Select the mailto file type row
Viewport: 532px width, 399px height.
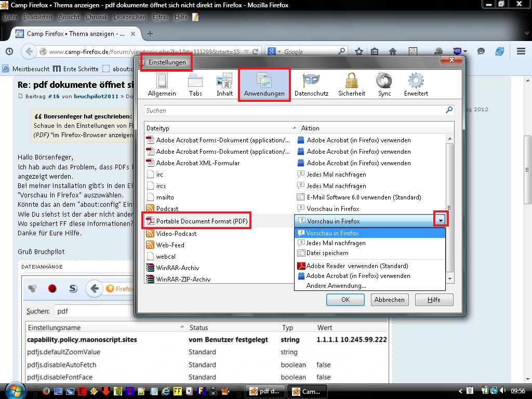pos(295,197)
